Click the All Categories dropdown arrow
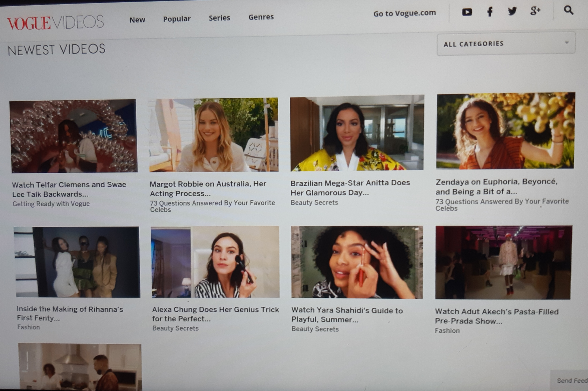Image resolution: width=588 pixels, height=391 pixels. [567, 43]
